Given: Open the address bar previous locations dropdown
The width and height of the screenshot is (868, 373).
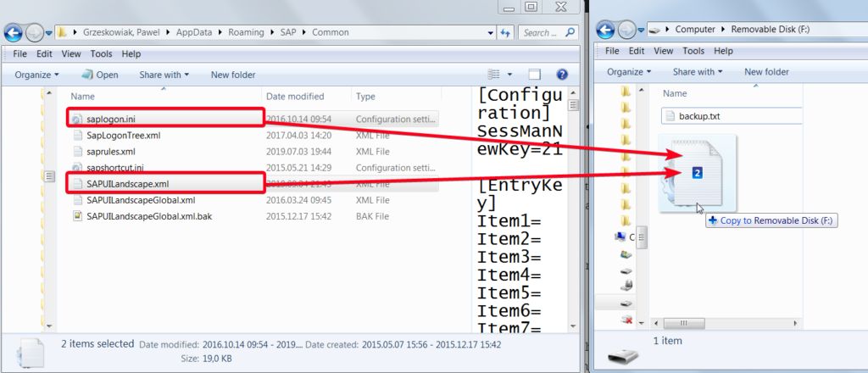Looking at the screenshot, I should 491,33.
